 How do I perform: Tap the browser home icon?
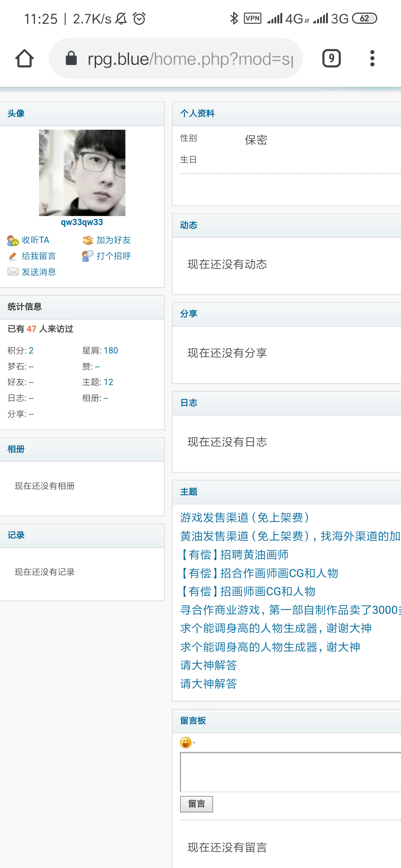click(25, 59)
